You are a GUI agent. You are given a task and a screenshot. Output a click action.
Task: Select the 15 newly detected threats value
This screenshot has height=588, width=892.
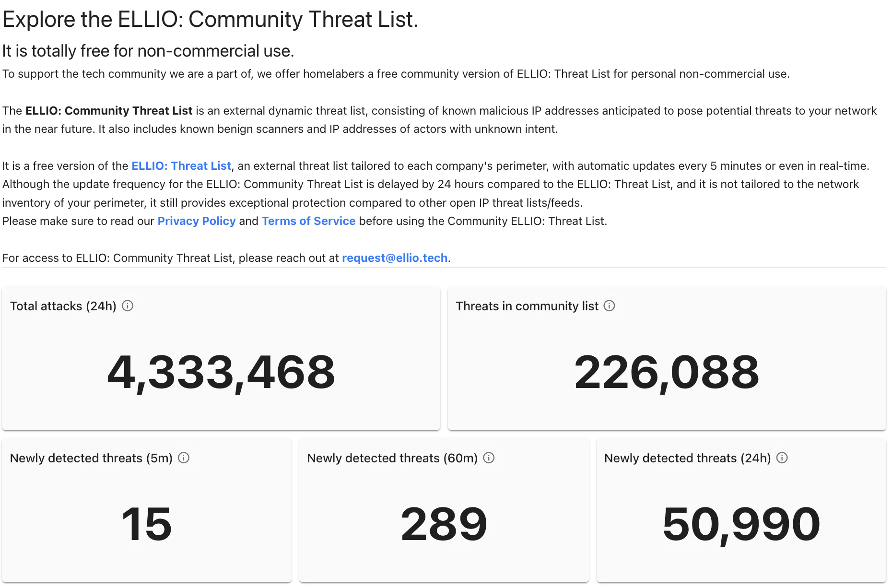point(147,524)
